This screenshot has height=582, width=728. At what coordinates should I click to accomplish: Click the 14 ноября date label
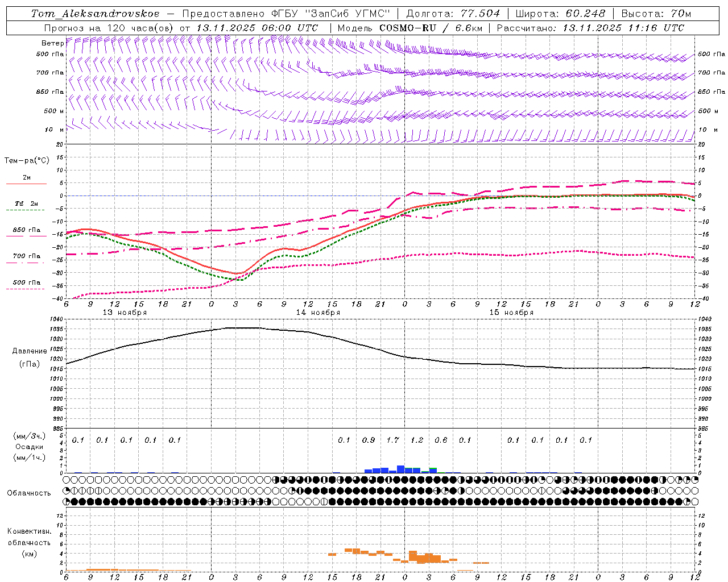[x=318, y=313]
